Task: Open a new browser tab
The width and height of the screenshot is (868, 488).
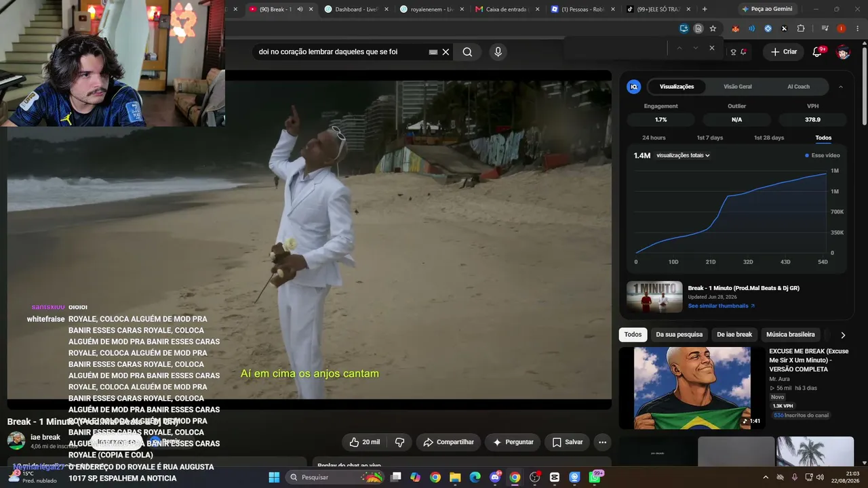Action: point(705,9)
